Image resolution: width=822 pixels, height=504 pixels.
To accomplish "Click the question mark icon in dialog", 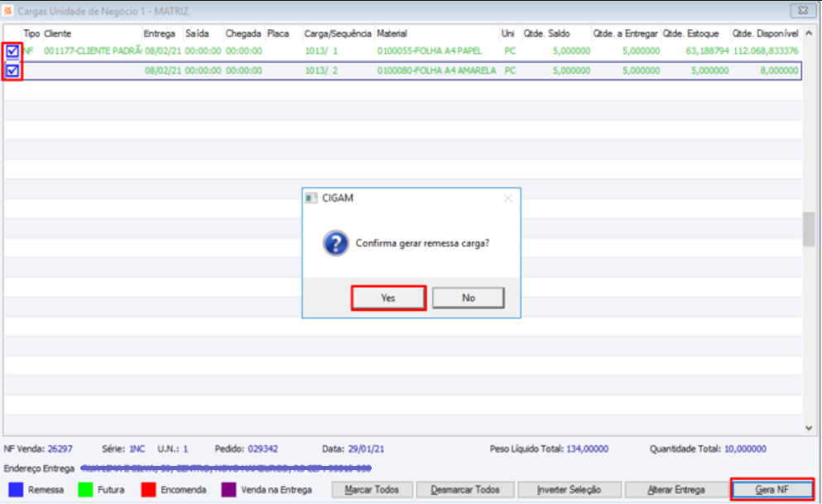I will [x=335, y=243].
